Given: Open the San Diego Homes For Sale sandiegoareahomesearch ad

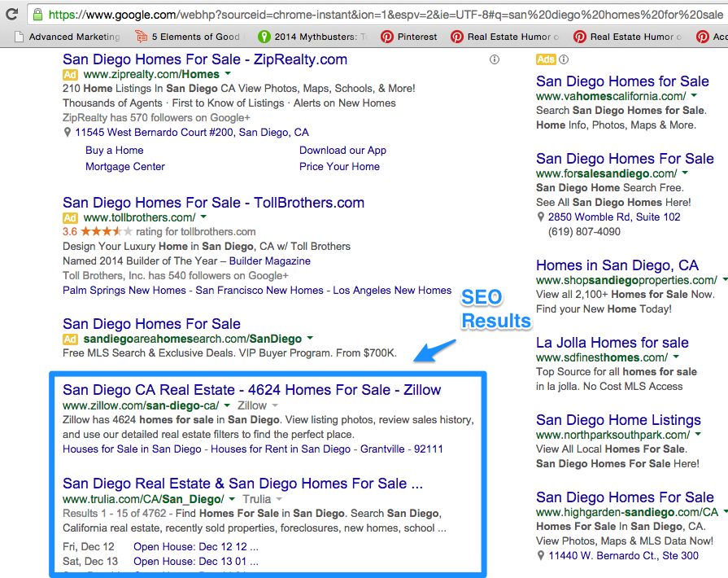Looking at the screenshot, I should 152,324.
